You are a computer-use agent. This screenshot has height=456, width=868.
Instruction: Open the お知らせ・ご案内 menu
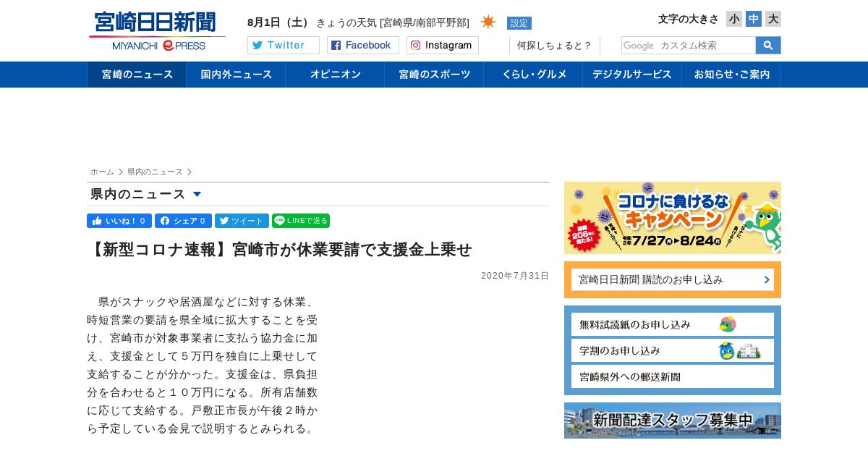[x=731, y=75]
